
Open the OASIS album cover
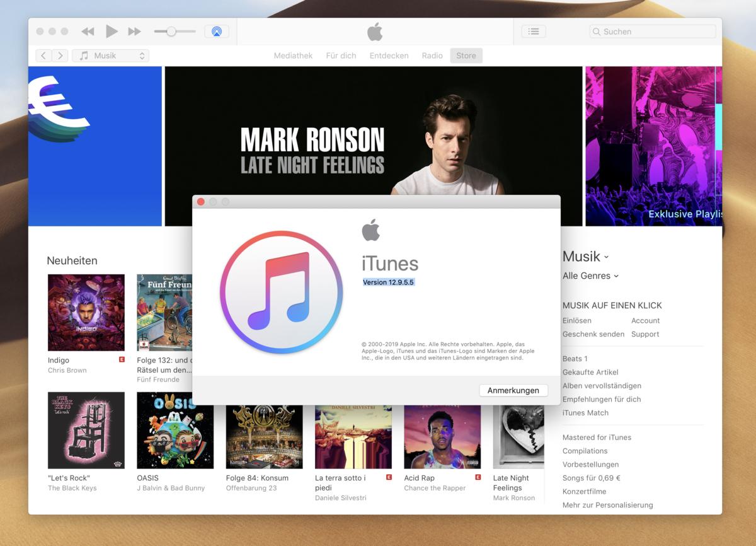point(175,431)
